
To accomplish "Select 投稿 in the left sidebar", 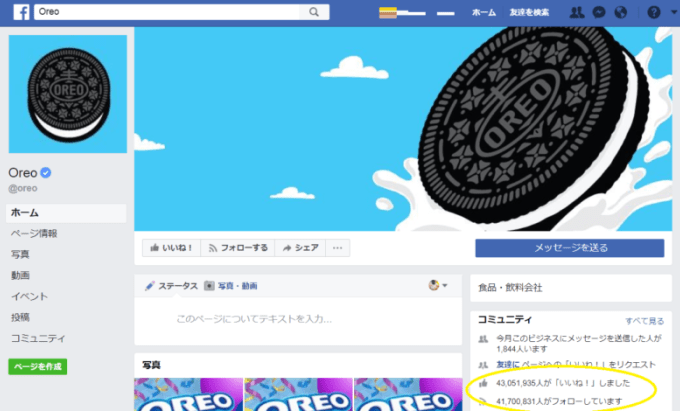I will point(20,317).
